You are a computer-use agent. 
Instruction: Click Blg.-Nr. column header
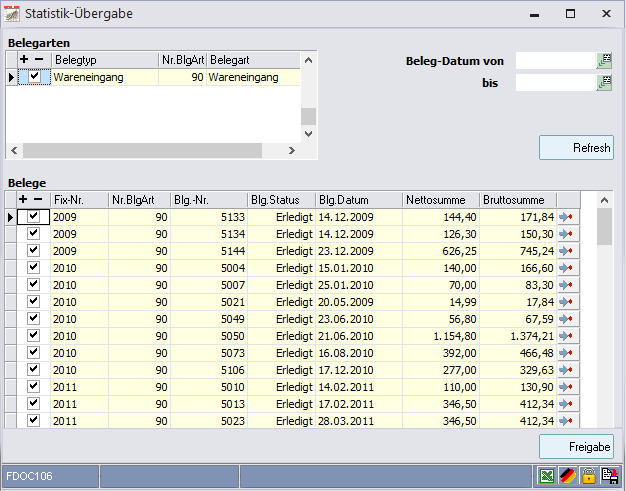209,200
